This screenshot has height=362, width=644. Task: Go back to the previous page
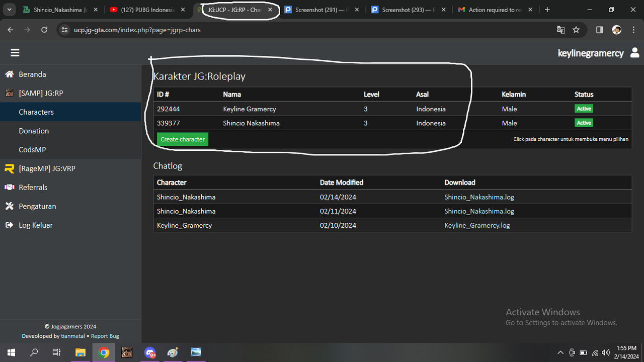[11, 30]
